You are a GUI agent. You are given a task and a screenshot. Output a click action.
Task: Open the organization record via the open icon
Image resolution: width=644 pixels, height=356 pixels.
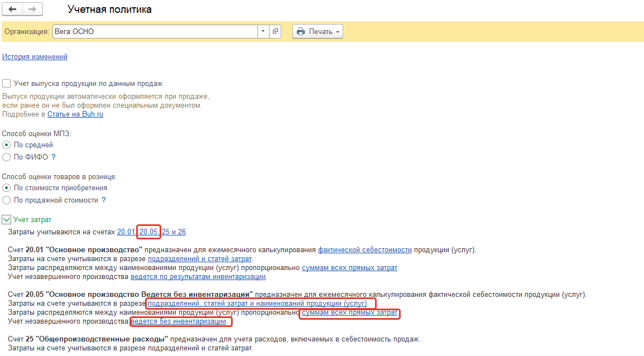click(275, 32)
